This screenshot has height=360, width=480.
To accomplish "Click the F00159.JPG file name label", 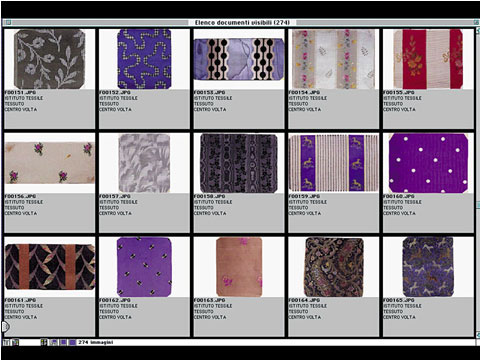I will 304,196.
